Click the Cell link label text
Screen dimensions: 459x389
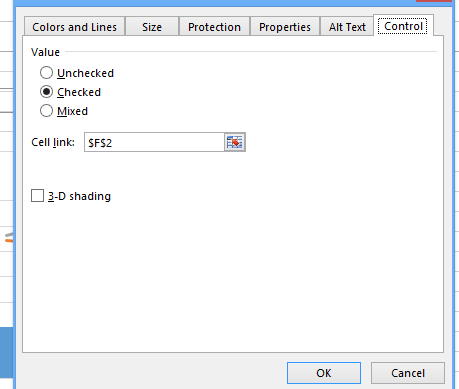point(53,142)
